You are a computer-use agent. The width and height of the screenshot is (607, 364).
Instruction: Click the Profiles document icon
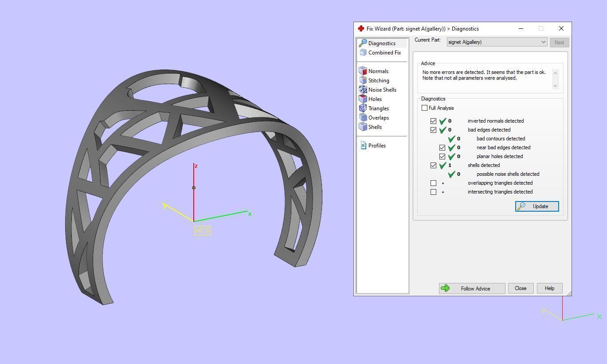363,145
